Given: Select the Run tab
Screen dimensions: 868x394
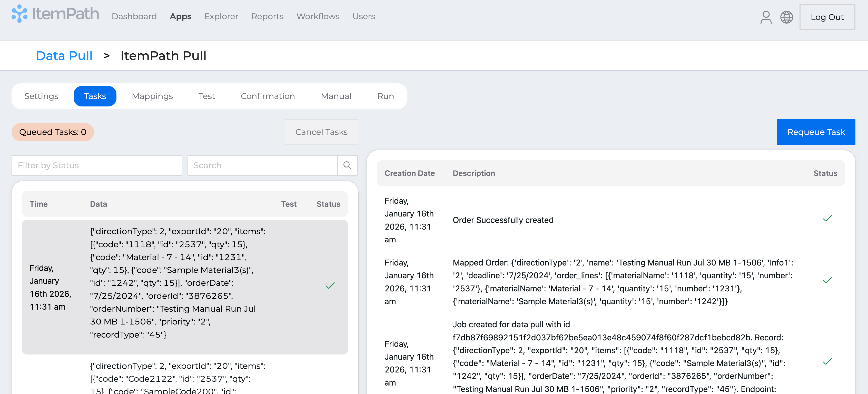Looking at the screenshot, I should tap(386, 96).
